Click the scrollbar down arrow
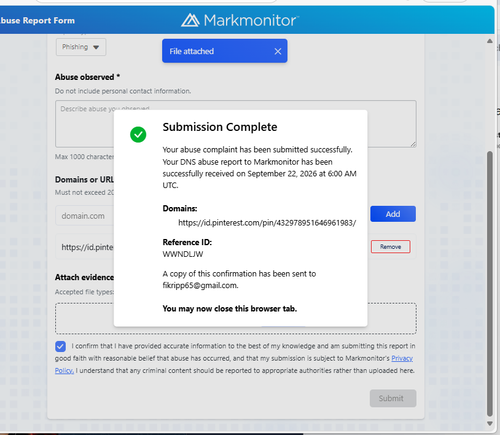500x435 pixels. point(490,424)
